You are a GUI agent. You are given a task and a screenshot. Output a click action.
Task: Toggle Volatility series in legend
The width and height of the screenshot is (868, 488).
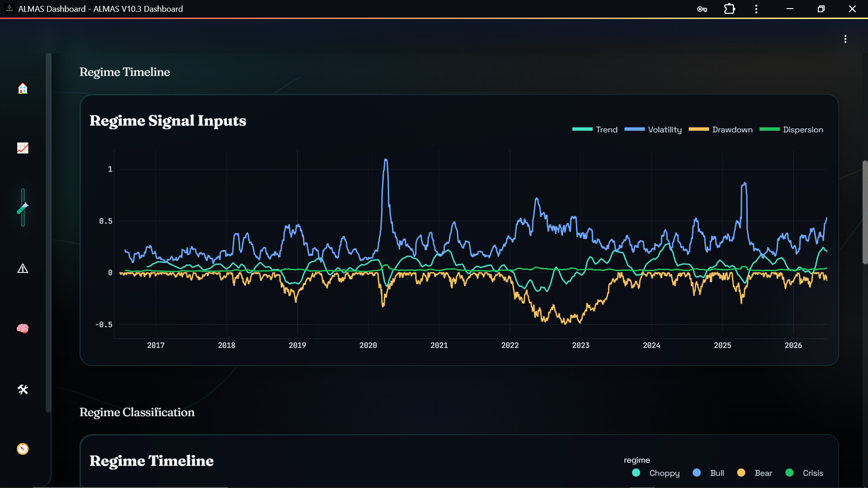(x=653, y=130)
